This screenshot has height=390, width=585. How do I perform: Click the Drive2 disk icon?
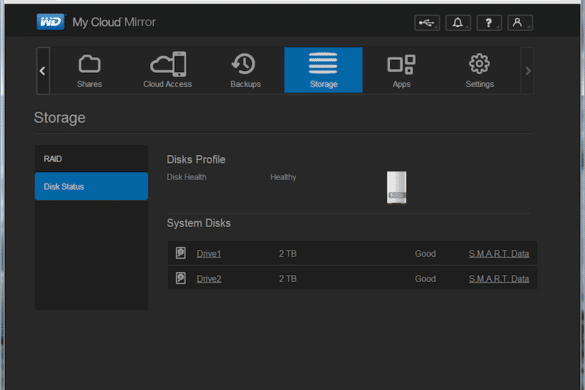181,278
